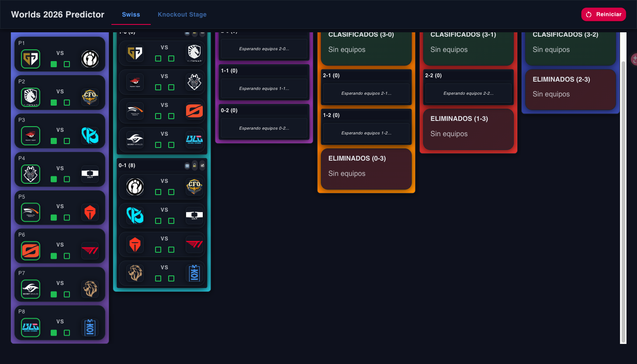Click the 'Esperando equipos 2-0...' placeholder
The image size is (637, 364).
[264, 49]
